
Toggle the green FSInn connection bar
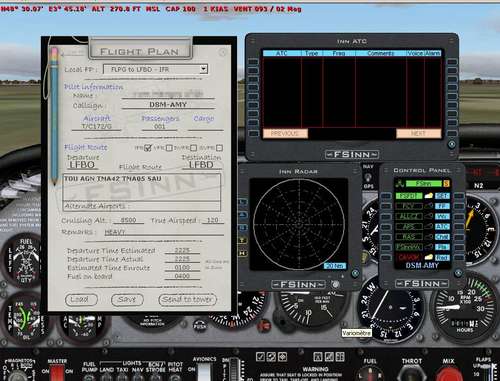423,183
